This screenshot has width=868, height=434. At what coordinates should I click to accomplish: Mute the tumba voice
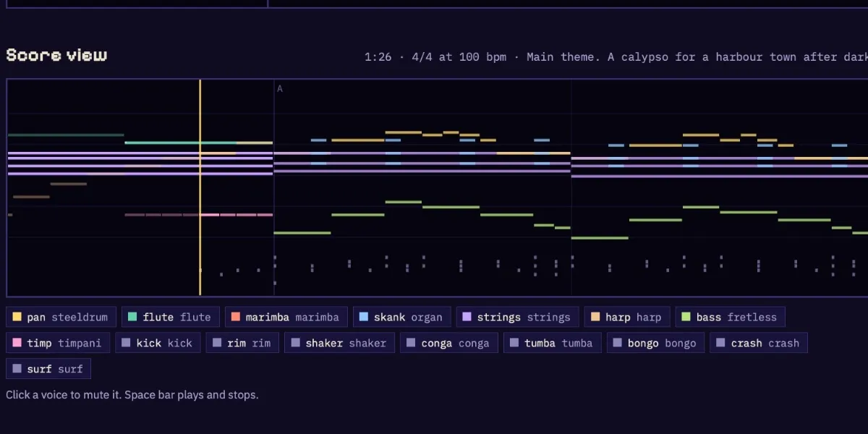coord(552,343)
